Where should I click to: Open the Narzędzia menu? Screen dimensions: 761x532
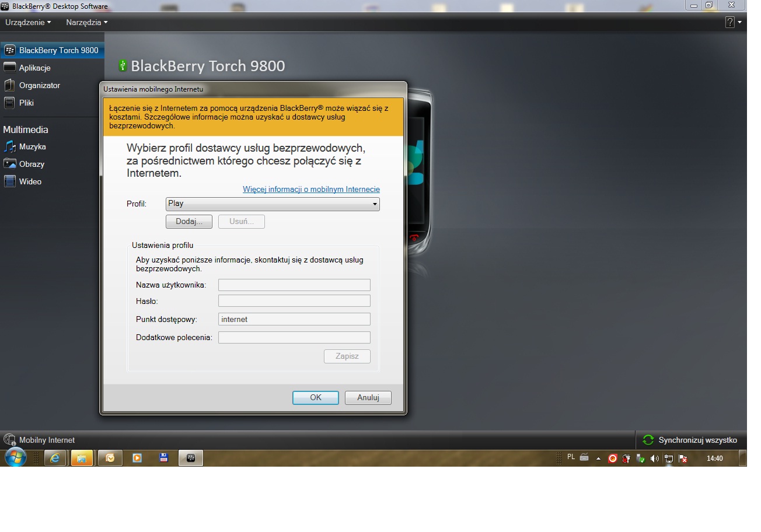click(x=86, y=22)
